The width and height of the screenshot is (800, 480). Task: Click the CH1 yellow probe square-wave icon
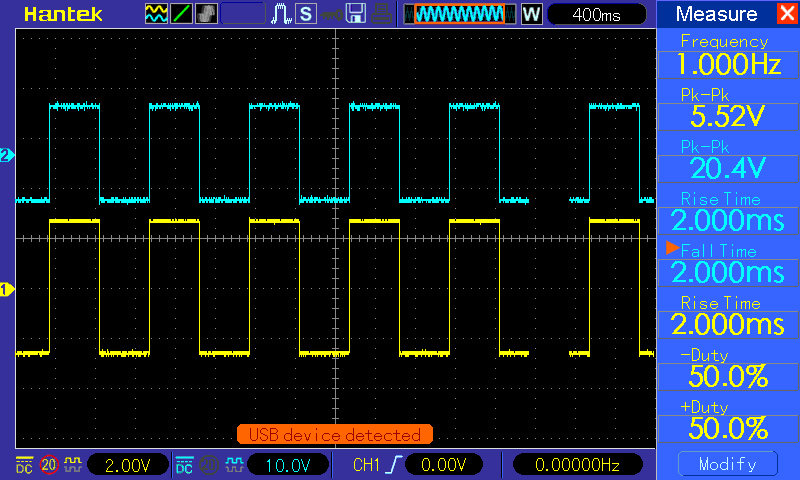coord(73,465)
